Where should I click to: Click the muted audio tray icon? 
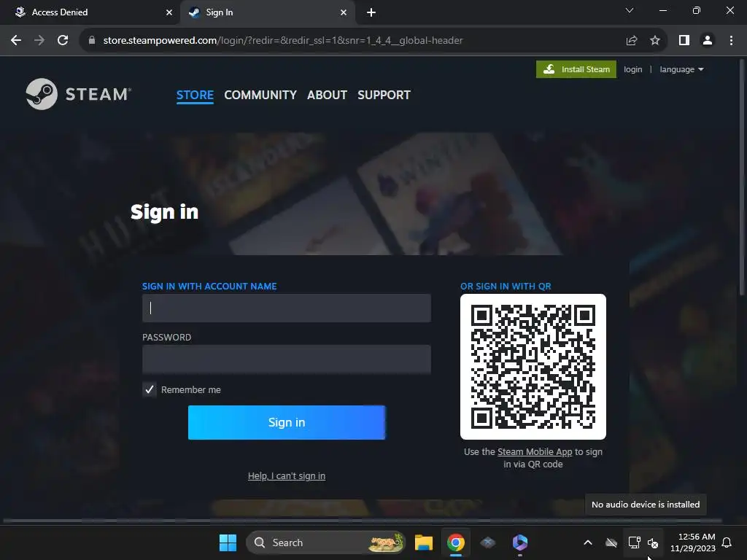point(653,542)
